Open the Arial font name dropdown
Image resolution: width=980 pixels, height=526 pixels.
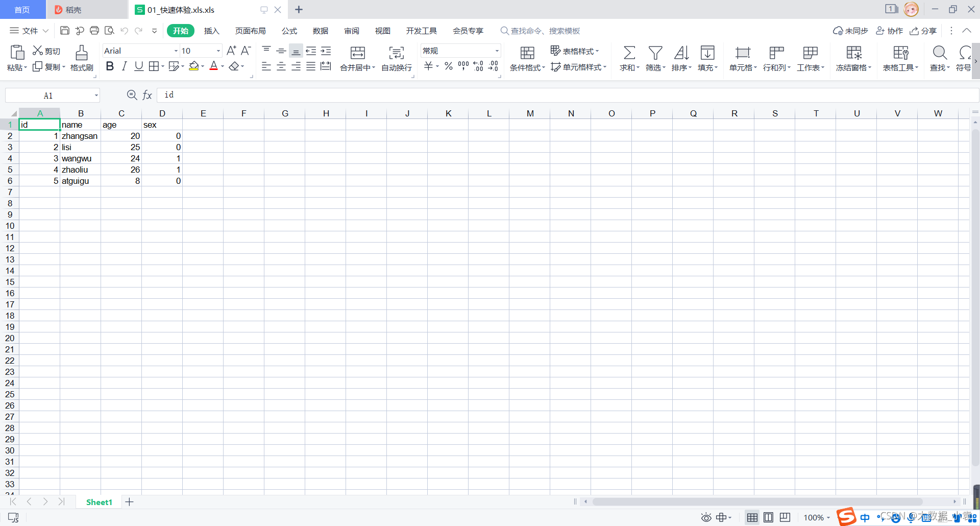click(176, 51)
